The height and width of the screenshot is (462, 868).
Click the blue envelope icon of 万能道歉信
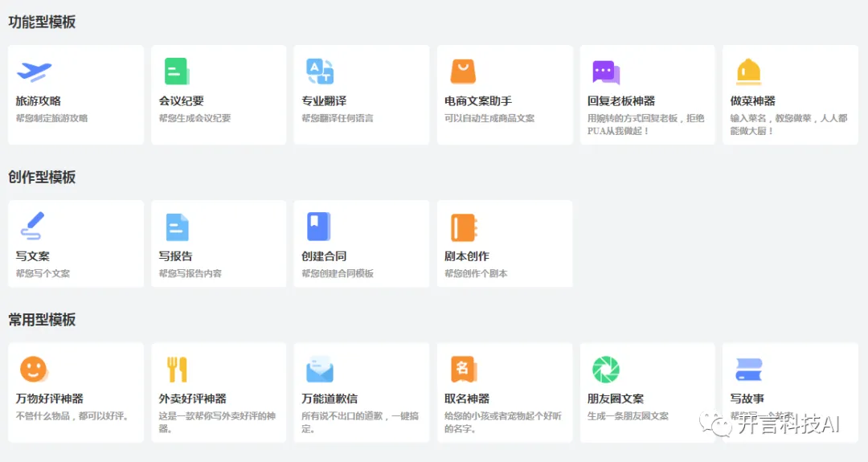click(x=320, y=370)
